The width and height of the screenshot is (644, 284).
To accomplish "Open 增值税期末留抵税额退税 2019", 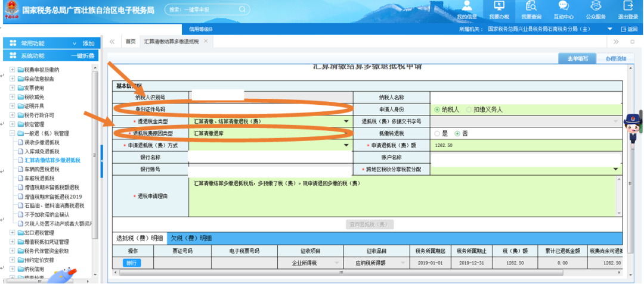I will click(54, 196).
